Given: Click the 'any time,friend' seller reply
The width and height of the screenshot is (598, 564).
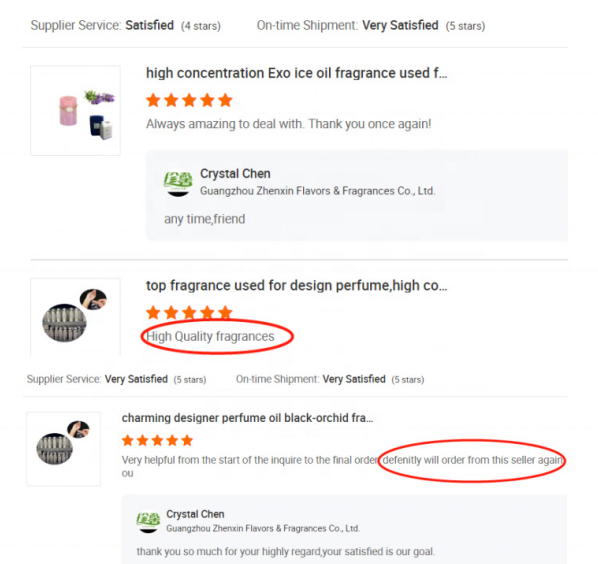Looking at the screenshot, I should pyautogui.click(x=204, y=219).
